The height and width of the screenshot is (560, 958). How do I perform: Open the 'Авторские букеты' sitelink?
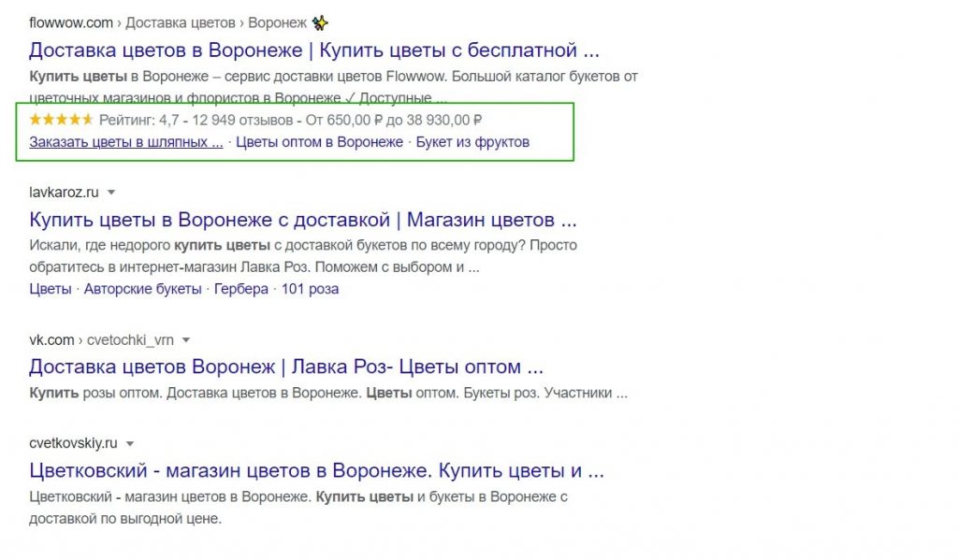click(x=142, y=289)
